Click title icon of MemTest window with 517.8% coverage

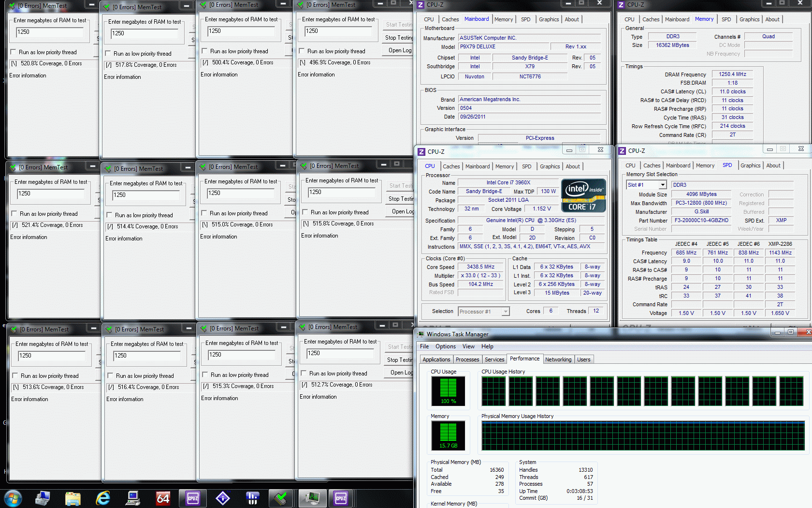point(107,7)
